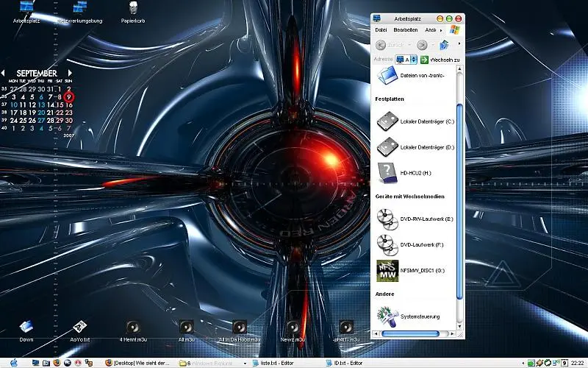
Task: Select the NFSMW_DISC1 (G:) disc icon
Action: point(386,270)
